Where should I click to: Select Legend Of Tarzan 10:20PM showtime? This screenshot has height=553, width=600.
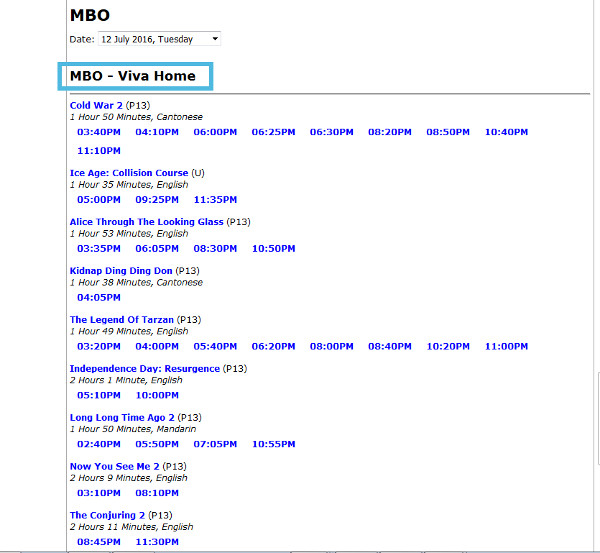(x=448, y=347)
